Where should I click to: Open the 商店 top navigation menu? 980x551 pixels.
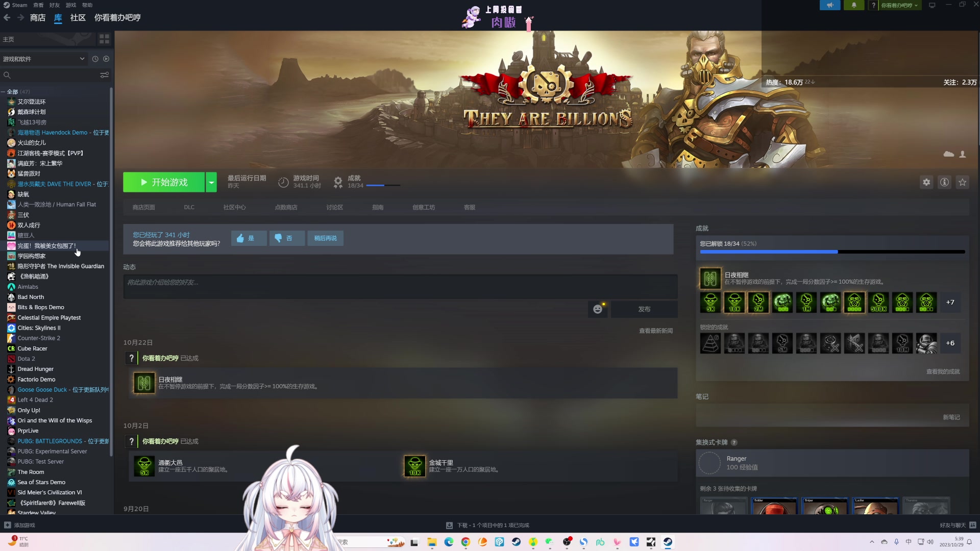[38, 17]
